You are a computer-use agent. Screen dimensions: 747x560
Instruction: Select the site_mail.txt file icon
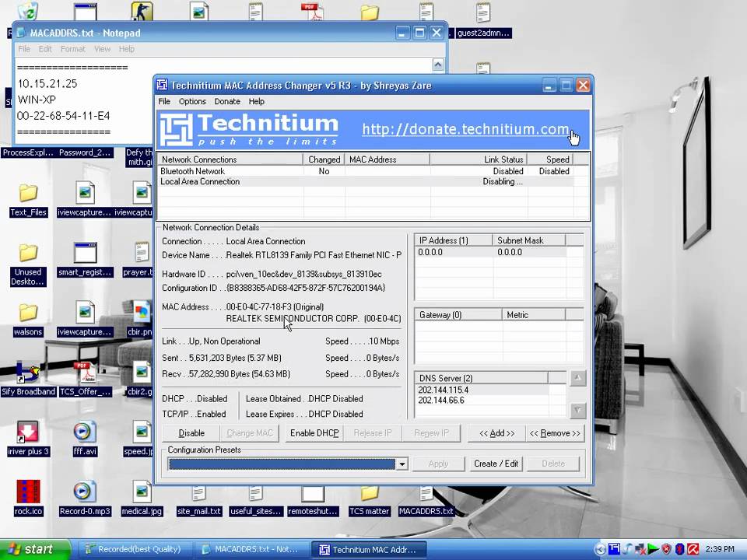(x=198, y=501)
